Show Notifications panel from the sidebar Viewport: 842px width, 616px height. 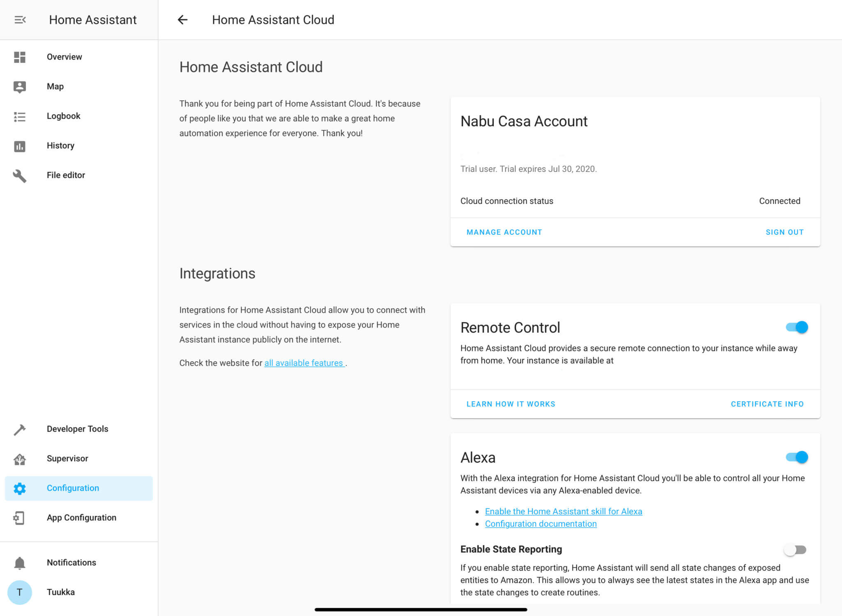click(79, 563)
